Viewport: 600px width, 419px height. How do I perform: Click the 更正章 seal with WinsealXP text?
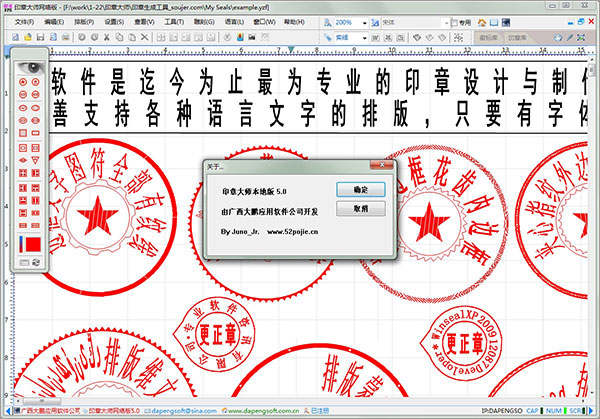[x=462, y=342]
